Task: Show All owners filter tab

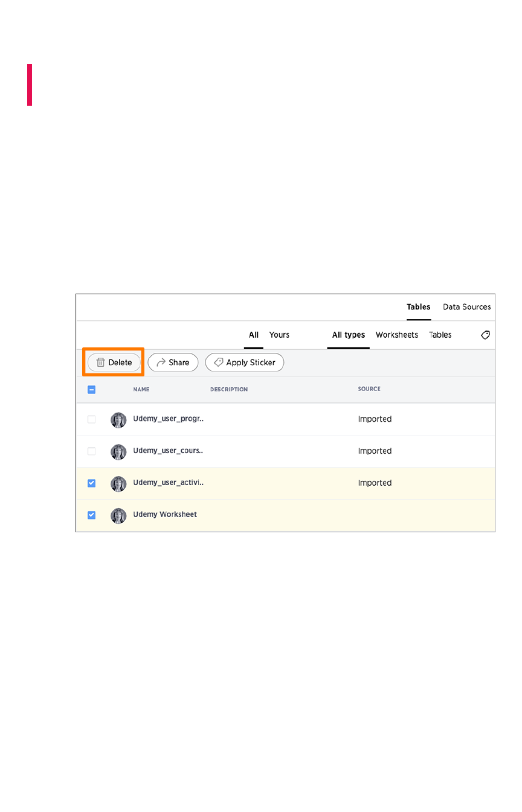Action: [x=254, y=335]
